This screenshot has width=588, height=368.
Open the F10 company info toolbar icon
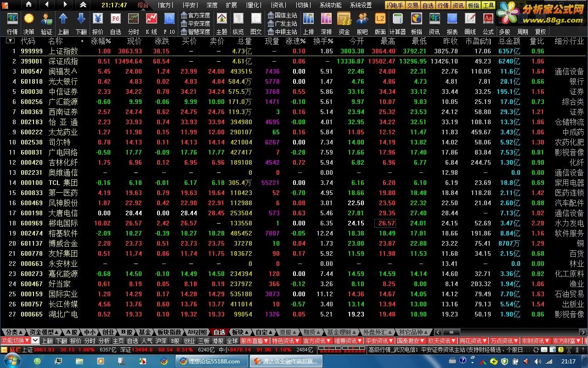[169, 23]
